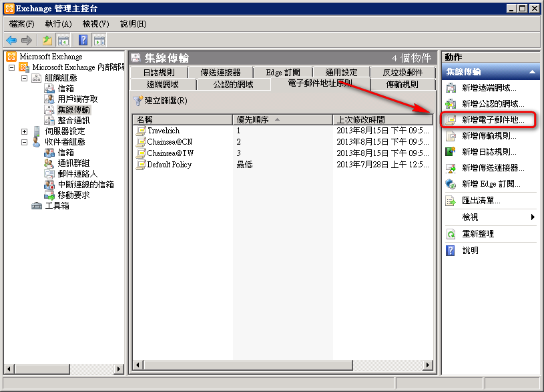This screenshot has height=392, width=544.
Task: Click the 新增傳送連接器 action icon
Action: 451,168
